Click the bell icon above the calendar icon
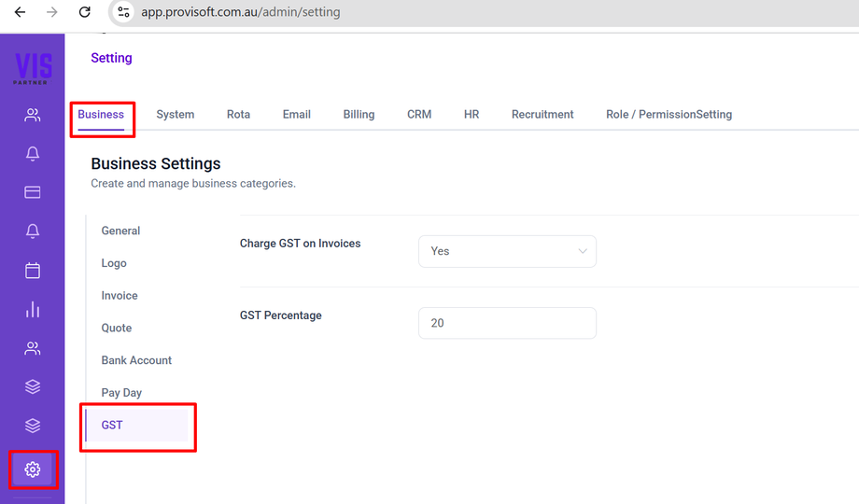 click(33, 231)
